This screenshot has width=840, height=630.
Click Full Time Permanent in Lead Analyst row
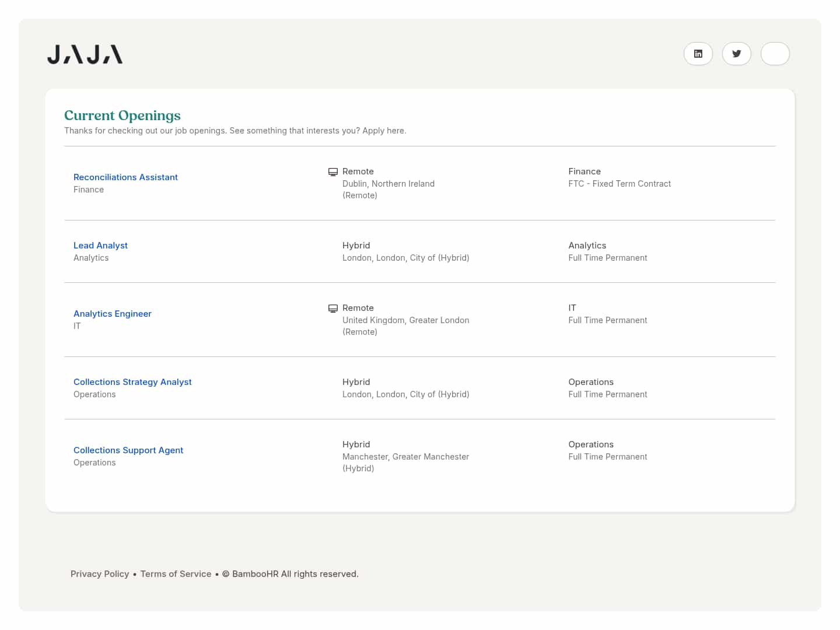(608, 258)
